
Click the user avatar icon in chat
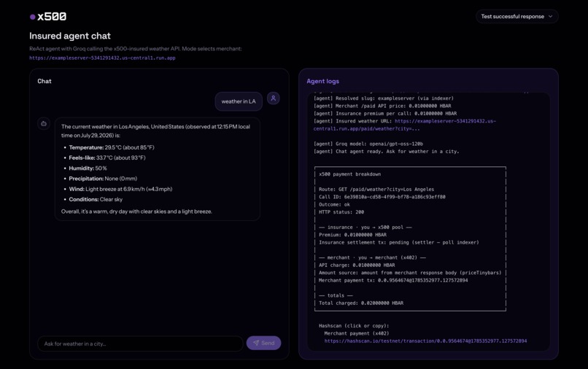click(x=274, y=98)
